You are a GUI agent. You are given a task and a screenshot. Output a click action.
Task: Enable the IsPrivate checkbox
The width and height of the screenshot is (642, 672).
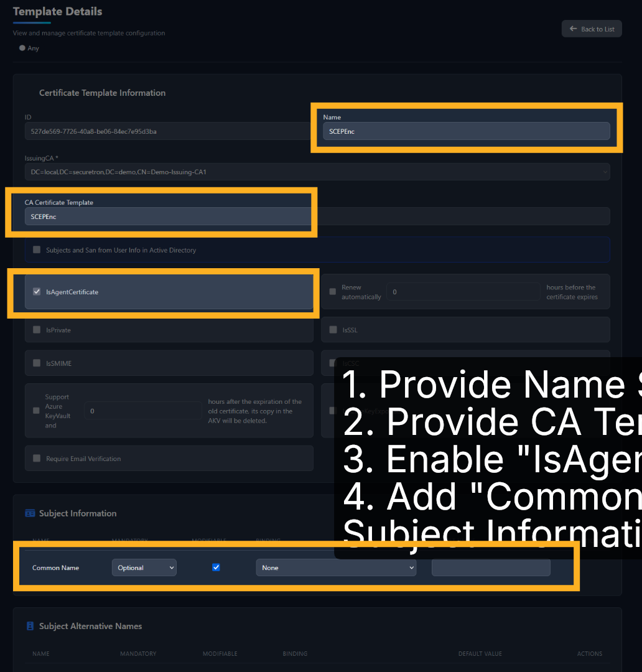point(37,330)
